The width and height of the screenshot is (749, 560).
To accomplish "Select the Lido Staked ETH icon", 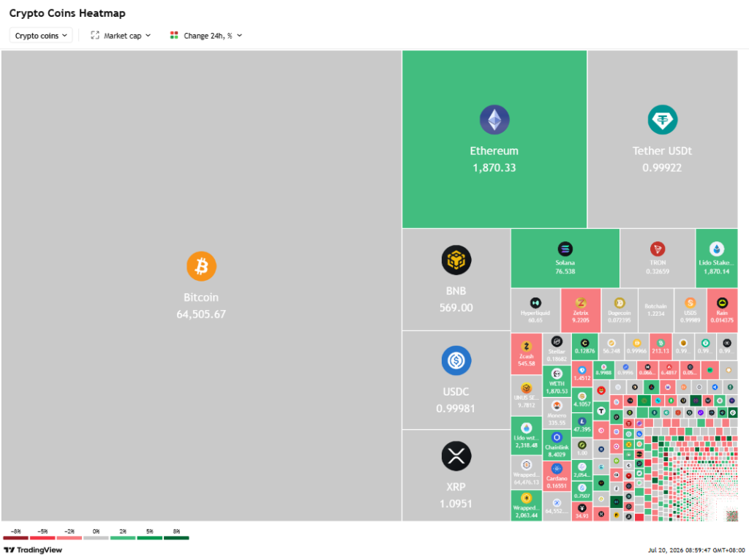I will 717,249.
